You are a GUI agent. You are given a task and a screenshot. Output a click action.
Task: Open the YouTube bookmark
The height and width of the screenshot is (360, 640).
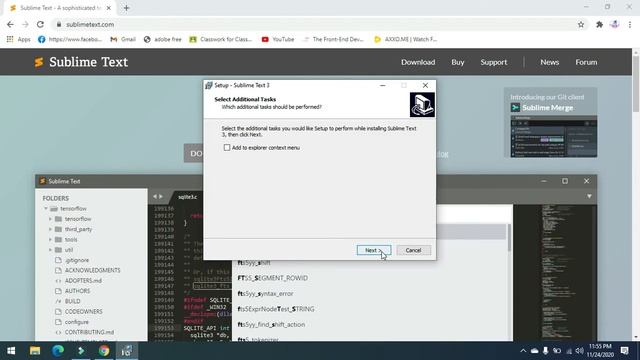pos(278,39)
